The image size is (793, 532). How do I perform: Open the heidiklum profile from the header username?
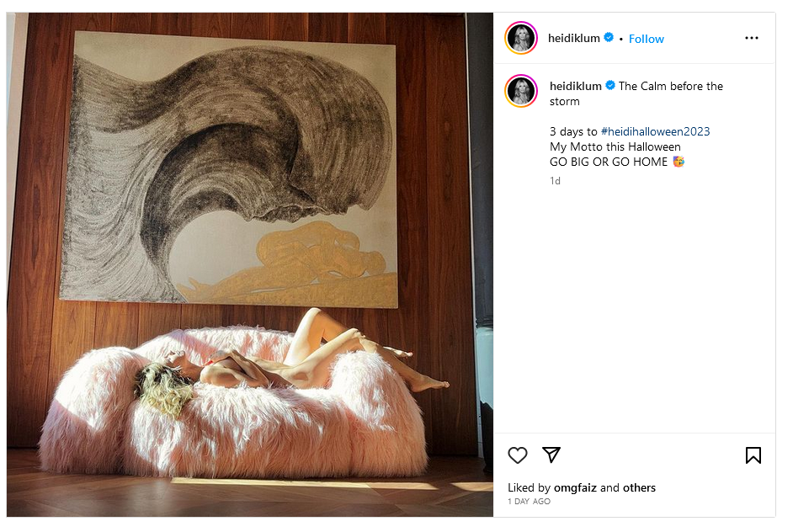tap(574, 39)
